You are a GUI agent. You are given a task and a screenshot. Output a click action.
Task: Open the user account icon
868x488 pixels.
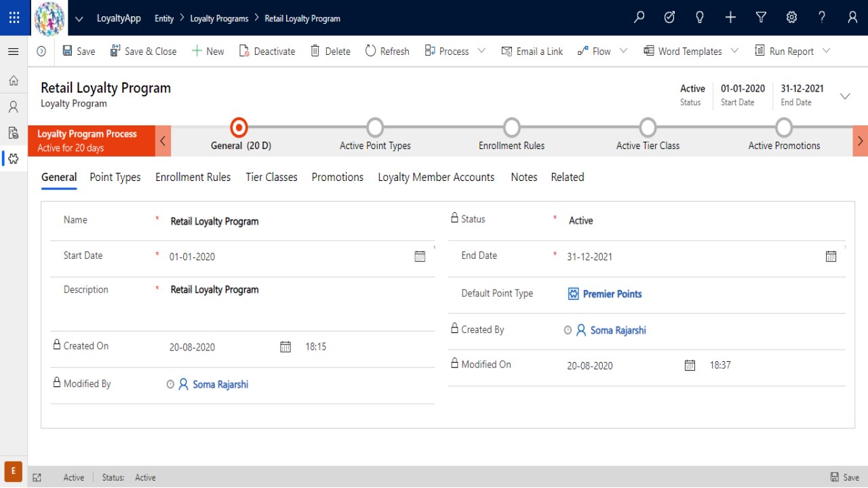tap(852, 18)
